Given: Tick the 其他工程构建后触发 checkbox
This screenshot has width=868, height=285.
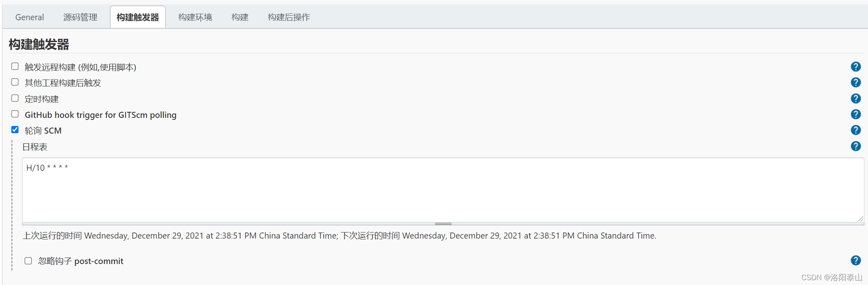Looking at the screenshot, I should coord(15,82).
